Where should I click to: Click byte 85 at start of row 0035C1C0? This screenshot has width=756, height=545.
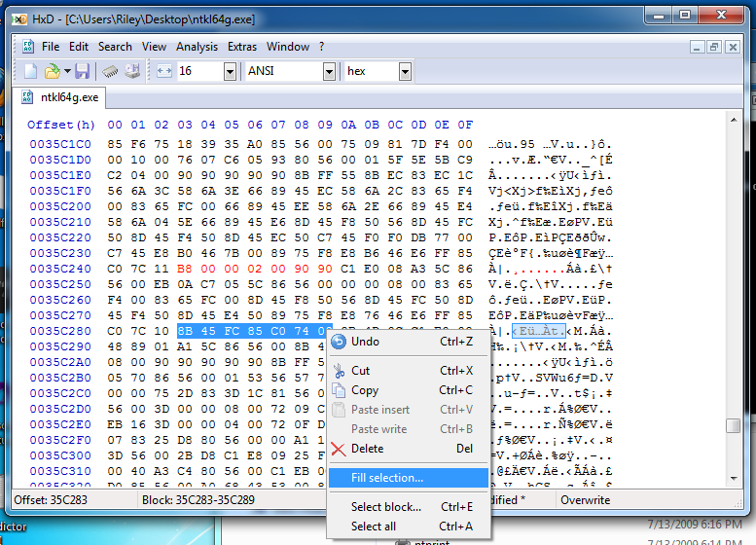(115, 144)
